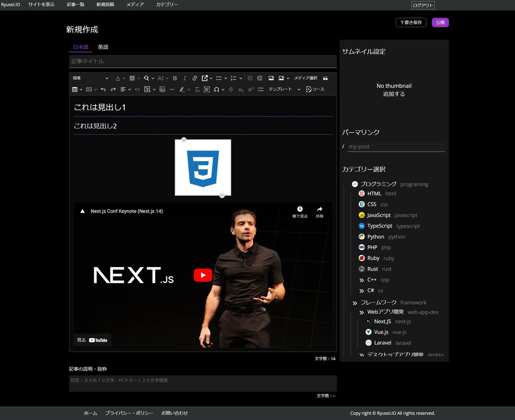Toggle bold formatting in the editor toolbar
Screen dimensions: 515x420
coord(175,78)
